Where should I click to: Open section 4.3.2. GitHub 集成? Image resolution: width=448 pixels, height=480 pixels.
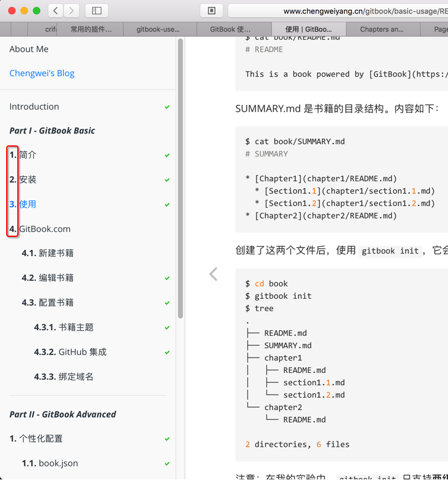(70, 352)
